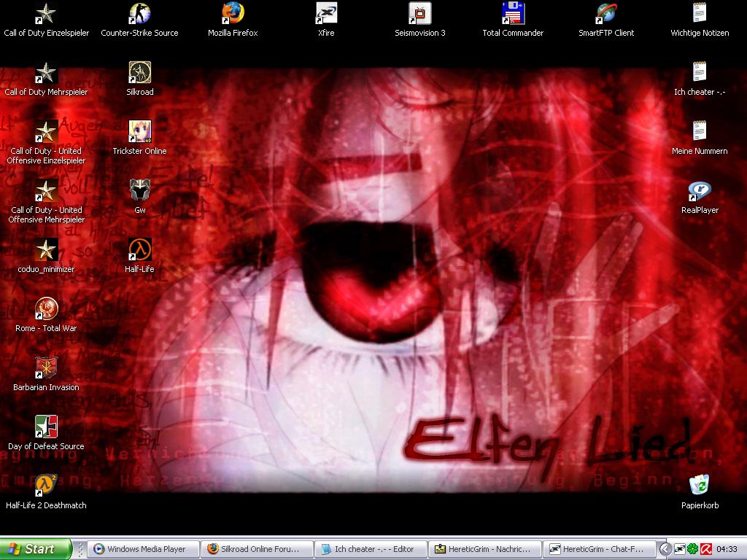Switch to Silkroad Online Forum taskbar window
This screenshot has height=560, width=747.
[x=258, y=549]
